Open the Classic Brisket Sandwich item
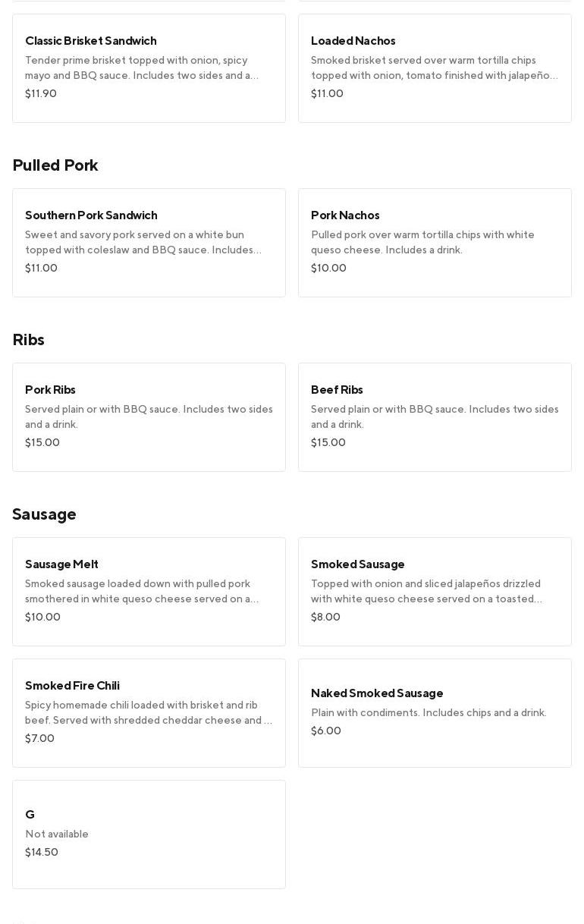Viewport: 584px width, 924px height. click(149, 68)
